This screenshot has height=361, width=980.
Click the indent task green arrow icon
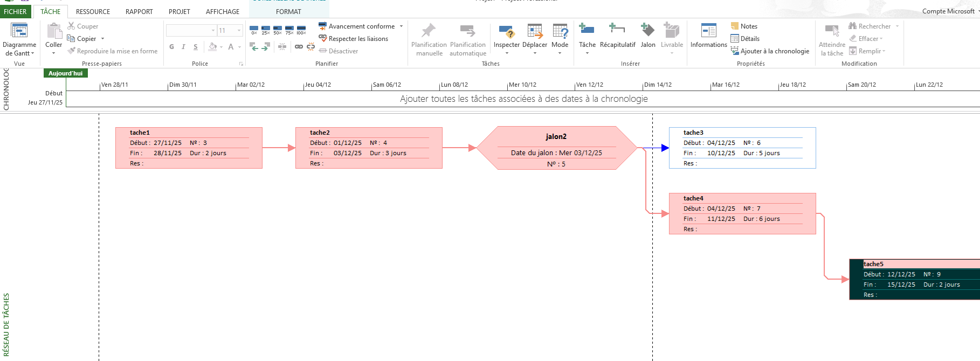[x=266, y=47]
